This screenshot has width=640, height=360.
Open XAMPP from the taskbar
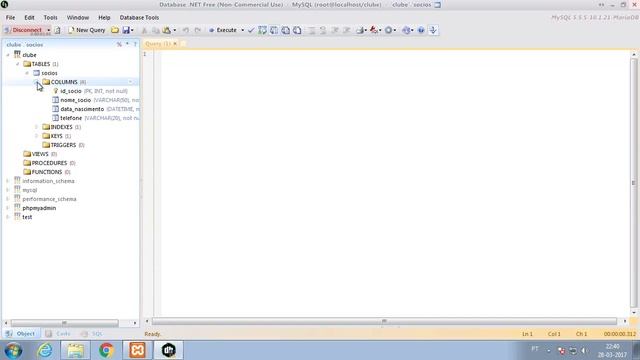pos(138,350)
